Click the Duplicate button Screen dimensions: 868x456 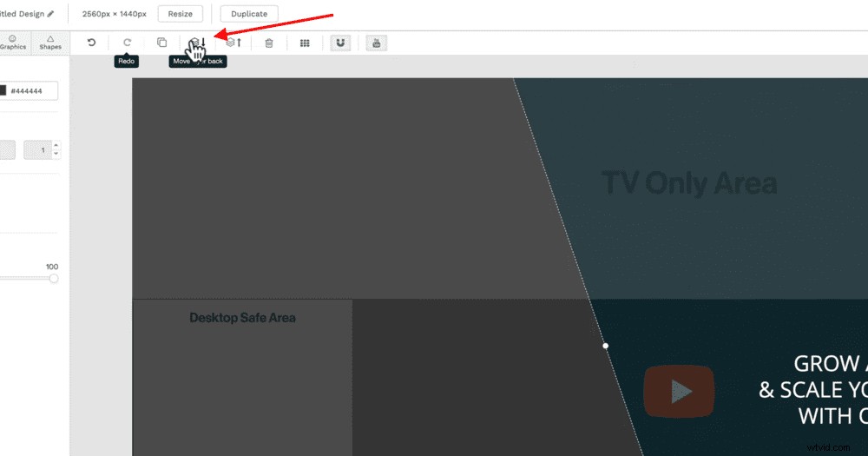(249, 14)
